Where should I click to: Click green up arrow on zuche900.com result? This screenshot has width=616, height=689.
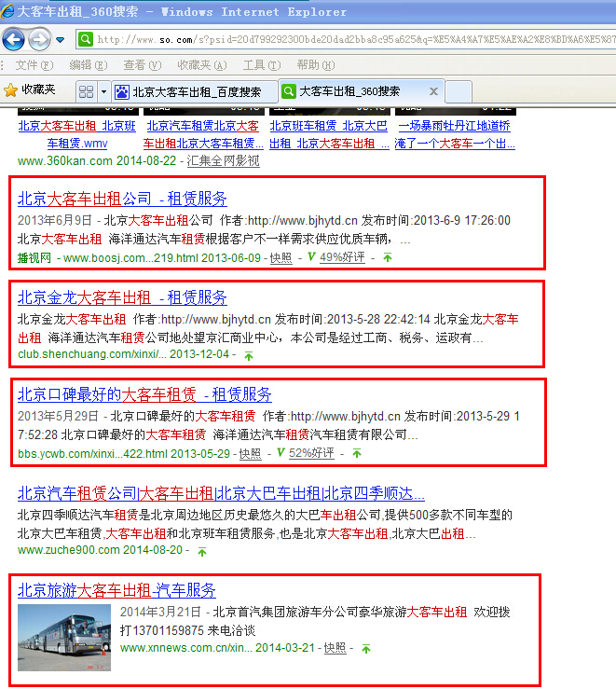pos(202,551)
